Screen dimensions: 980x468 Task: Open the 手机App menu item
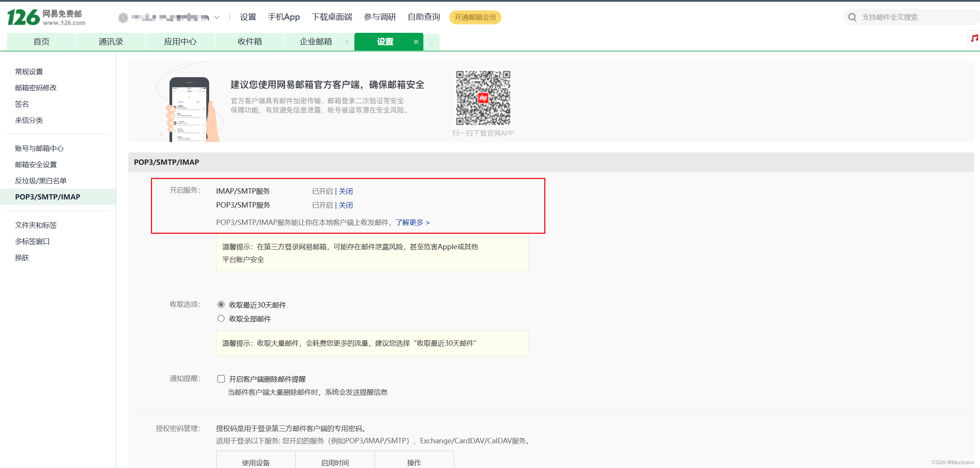tap(284, 17)
